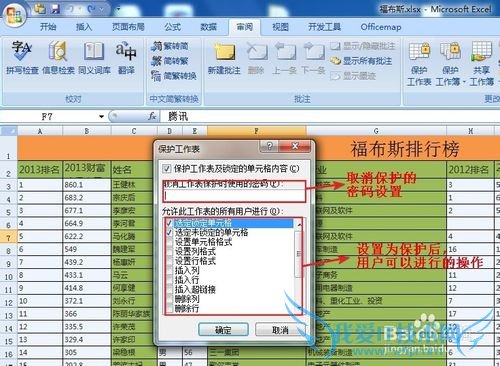This screenshot has height=366, width=500.
Task: Open the Thesaurus (同义词库)
Action: tap(94, 58)
